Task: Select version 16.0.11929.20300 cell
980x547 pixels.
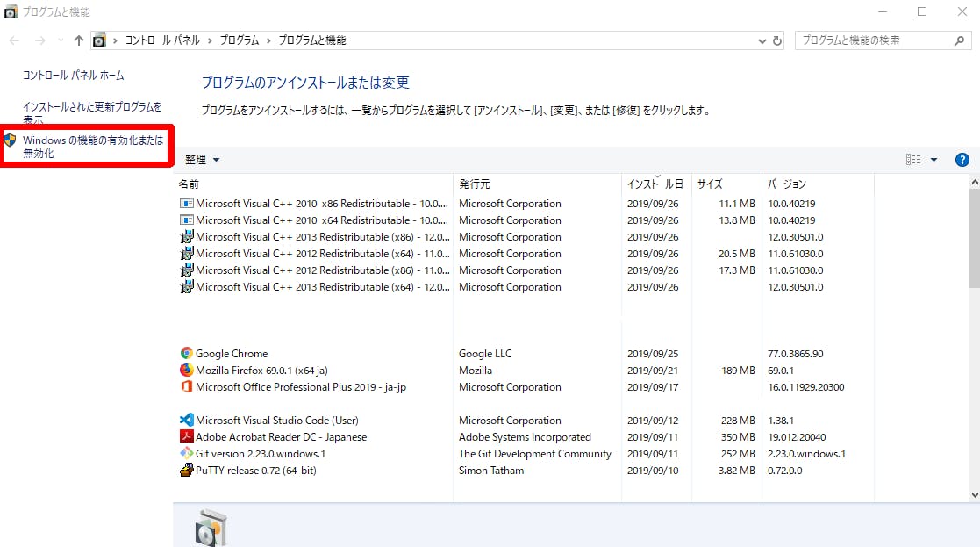Action: point(805,387)
